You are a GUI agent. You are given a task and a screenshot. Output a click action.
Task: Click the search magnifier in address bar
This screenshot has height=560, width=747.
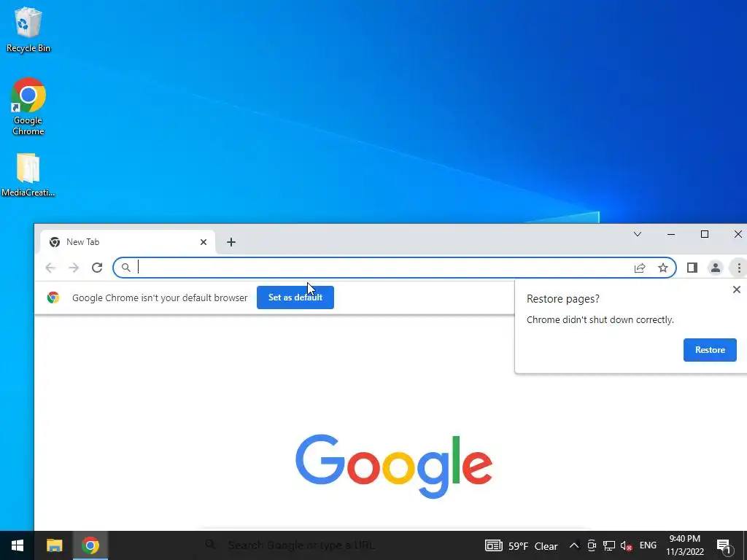[x=125, y=268]
